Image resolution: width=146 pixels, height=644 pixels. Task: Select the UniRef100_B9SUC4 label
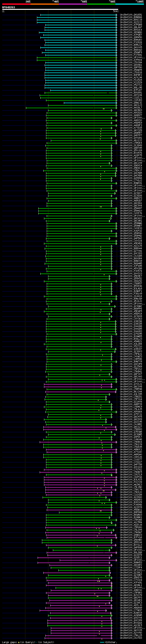pyautogui.click(x=131, y=30)
